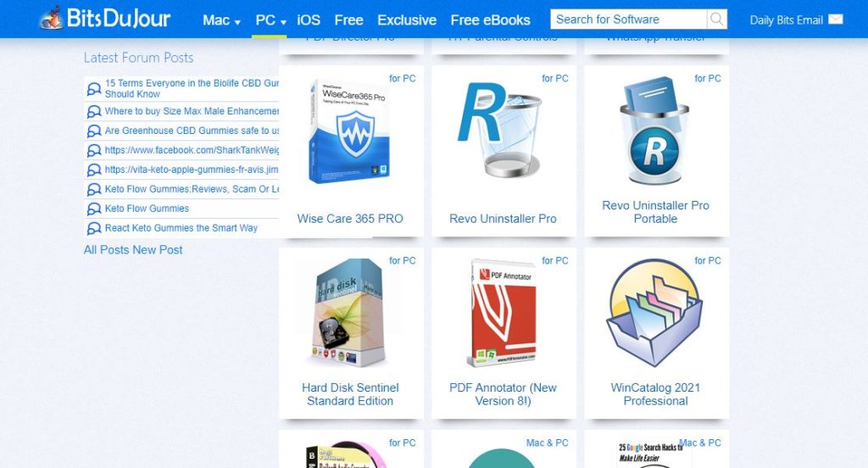Open the All Posts link
The image size is (868, 468).
pyautogui.click(x=106, y=250)
